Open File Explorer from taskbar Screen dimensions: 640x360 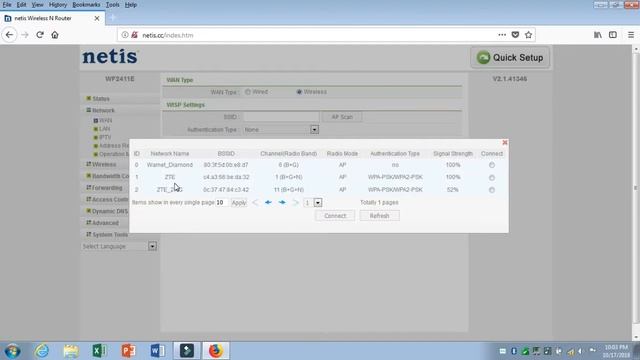point(71,351)
